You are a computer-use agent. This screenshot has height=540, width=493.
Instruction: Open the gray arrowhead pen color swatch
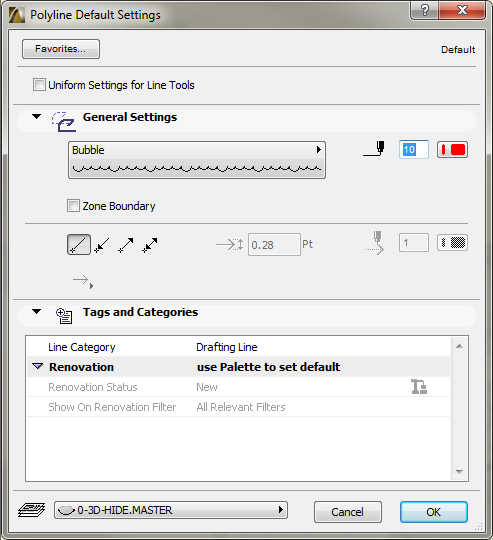pyautogui.click(x=452, y=242)
